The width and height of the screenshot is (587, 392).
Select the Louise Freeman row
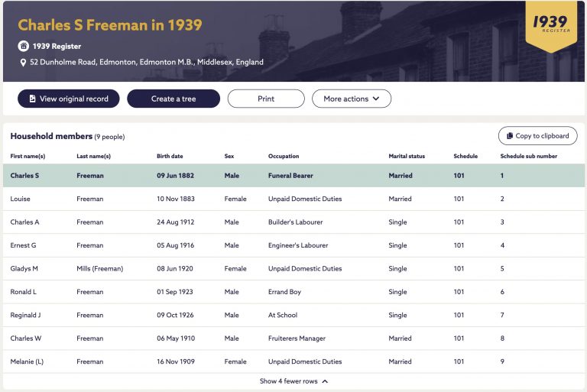tap(293, 199)
